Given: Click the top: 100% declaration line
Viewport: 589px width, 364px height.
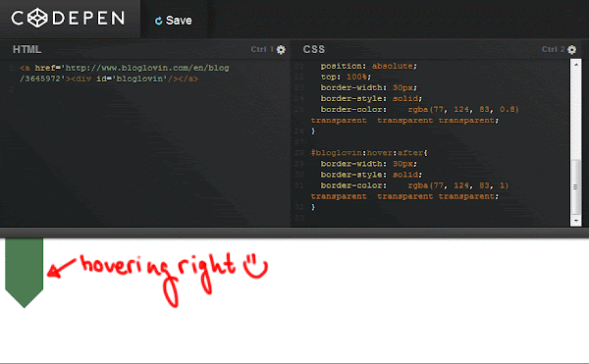Looking at the screenshot, I should click(x=346, y=77).
